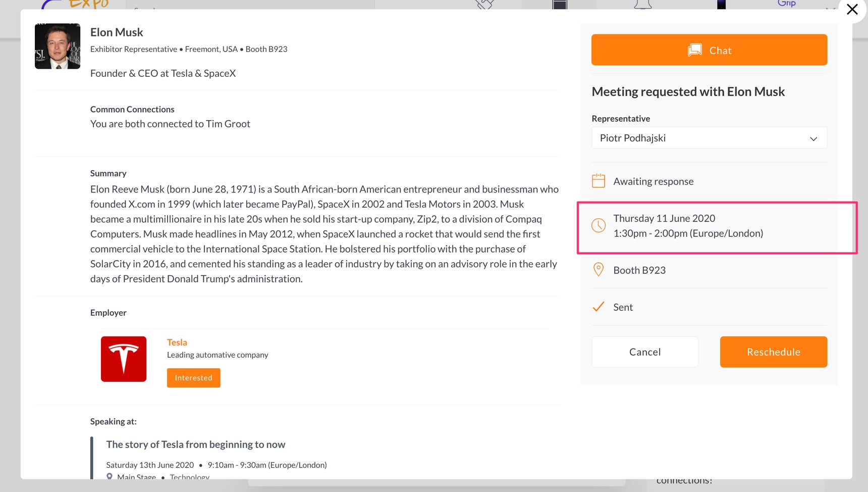Toggle the Interested button for Tesla

[193, 378]
